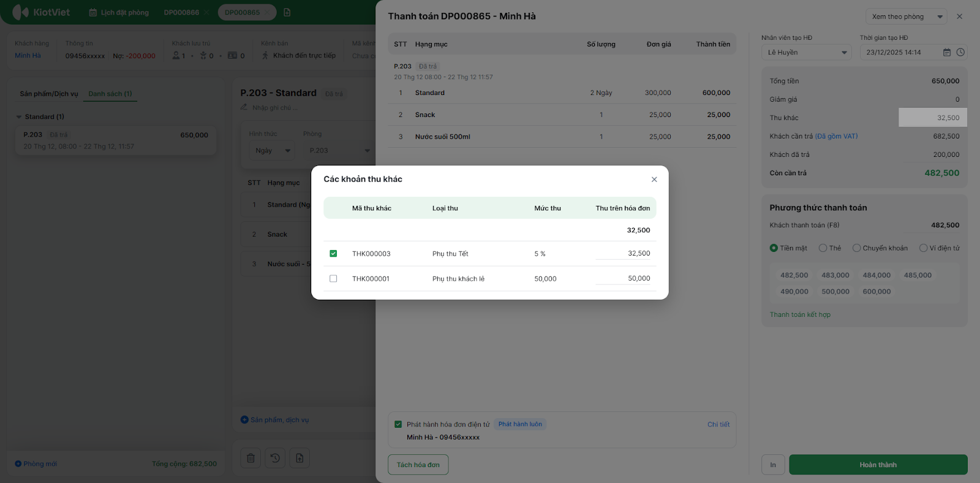Click the Thanh toán kết hợp link
This screenshot has height=483, width=980.
tap(800, 314)
